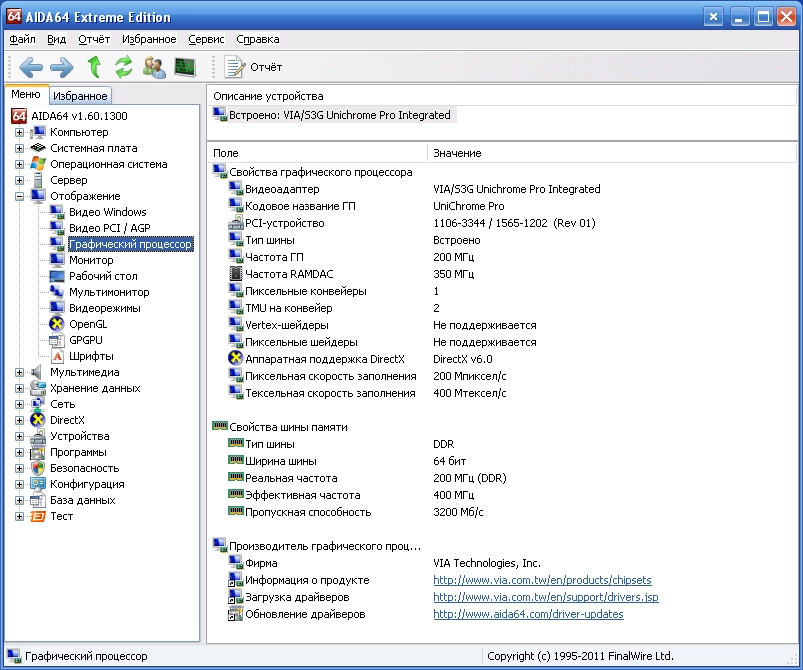This screenshot has height=670, width=803.
Task: Select the GPGPU tree item
Action: point(86,340)
